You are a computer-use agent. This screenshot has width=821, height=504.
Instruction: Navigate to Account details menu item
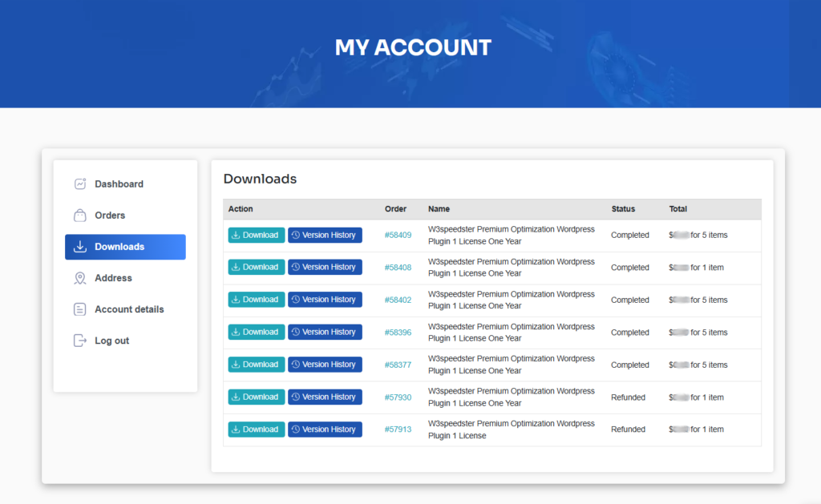[x=131, y=309]
